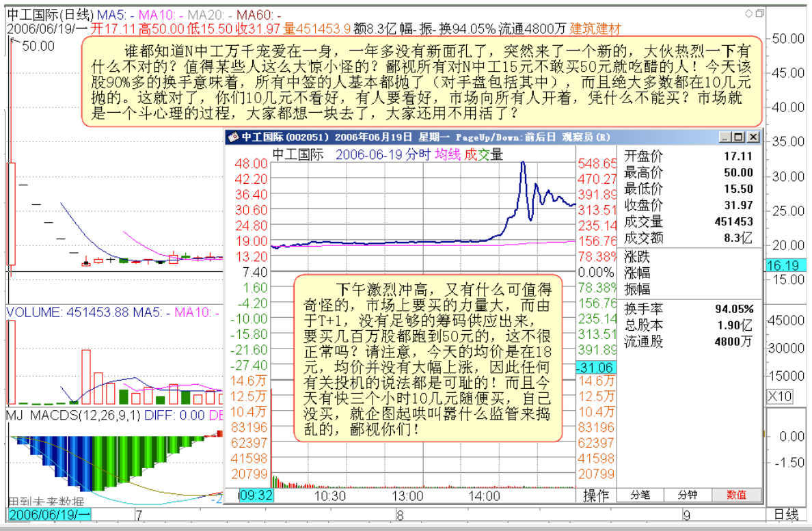Click the 总股本 1.90亿 row
This screenshot has height=531, width=812.
click(688, 325)
